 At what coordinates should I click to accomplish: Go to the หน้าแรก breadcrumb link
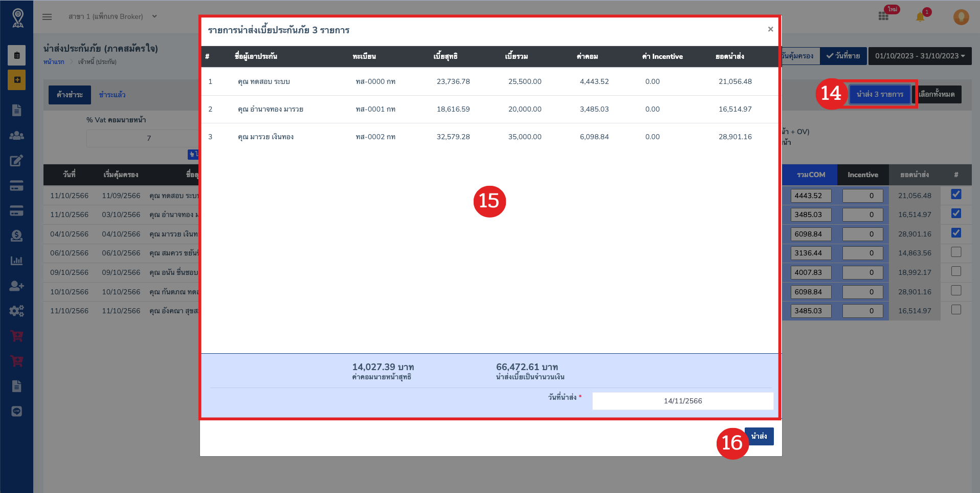point(54,62)
